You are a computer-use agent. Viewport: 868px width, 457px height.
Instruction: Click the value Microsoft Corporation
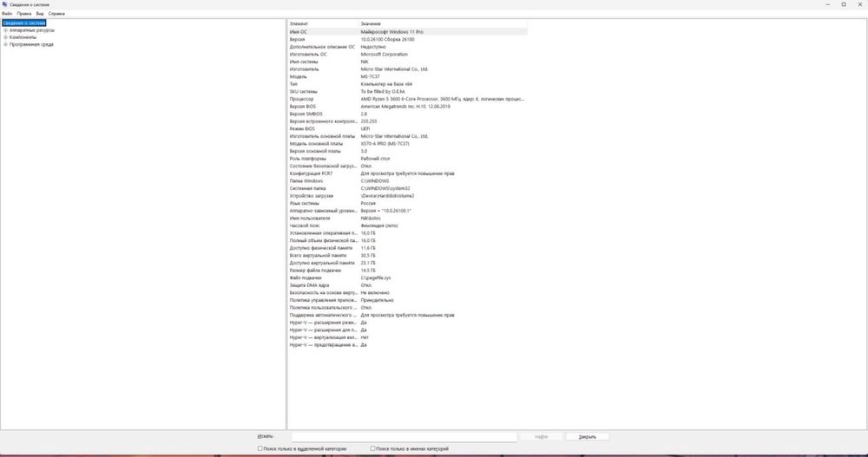tap(385, 55)
